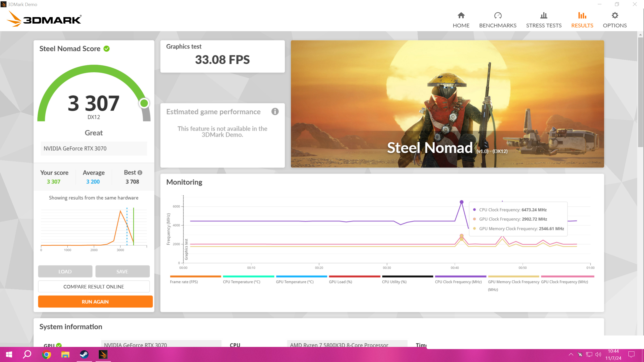
Task: Click the Average score 3 200
Action: [x=93, y=182]
